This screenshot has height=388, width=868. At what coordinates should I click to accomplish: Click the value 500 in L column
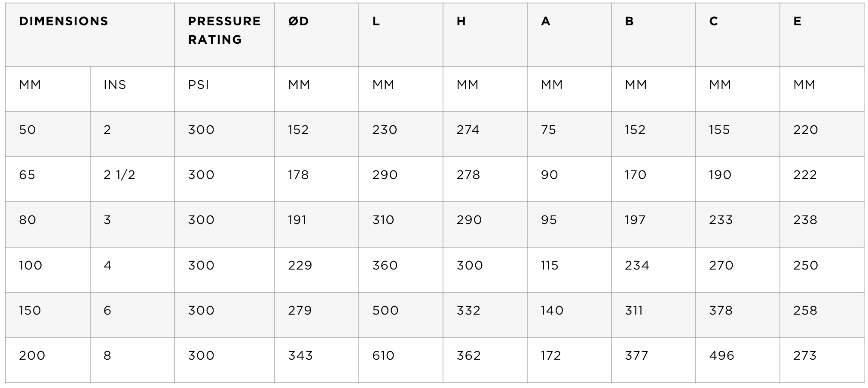[400, 315]
